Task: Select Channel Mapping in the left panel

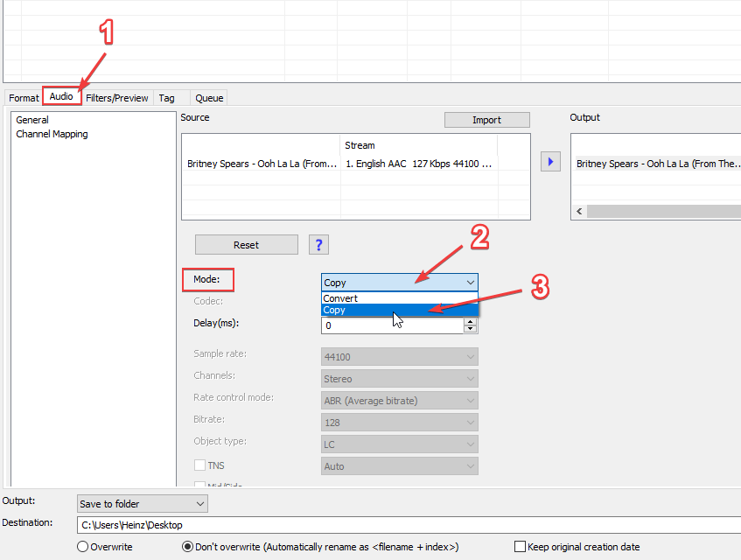Action: tap(52, 134)
